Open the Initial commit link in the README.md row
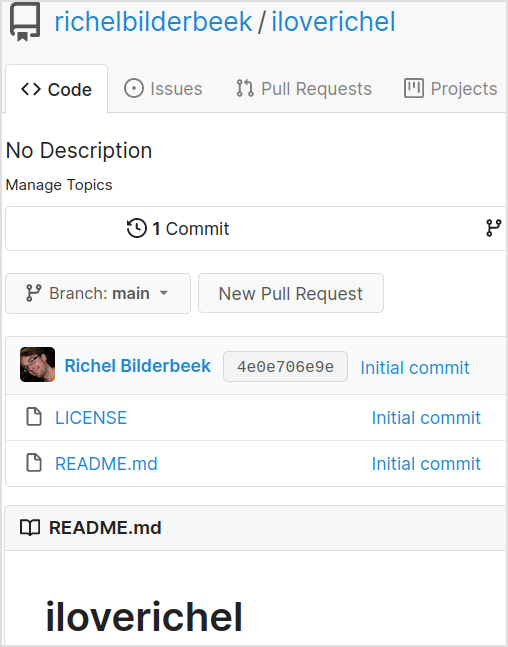Viewport: 508px width, 647px height. click(x=426, y=464)
